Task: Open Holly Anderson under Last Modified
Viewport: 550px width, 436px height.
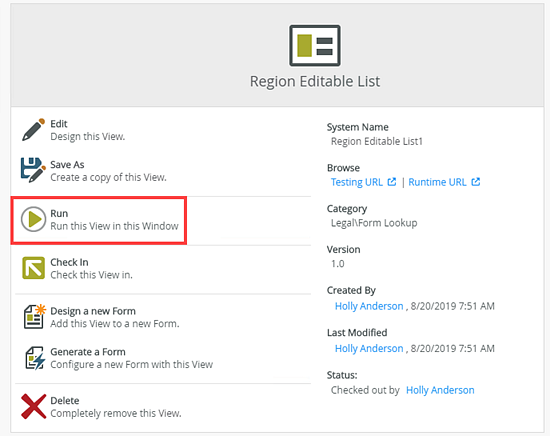Action: tap(369, 349)
